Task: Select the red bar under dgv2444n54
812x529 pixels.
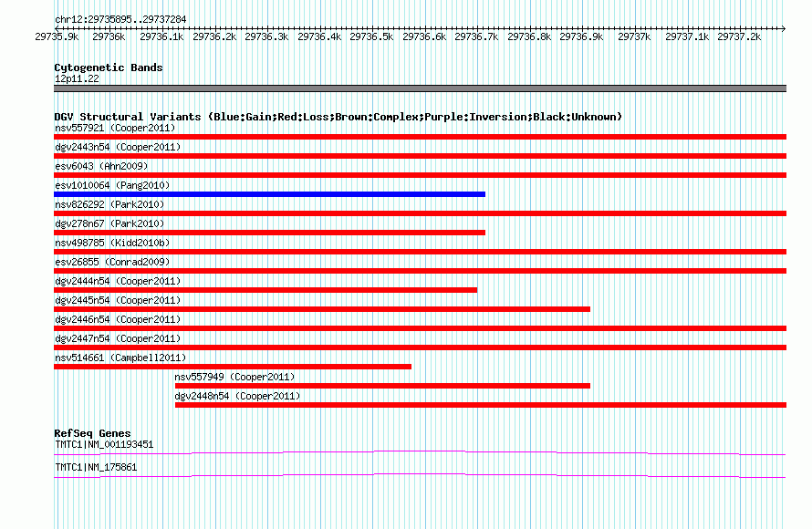Action: (x=265, y=290)
